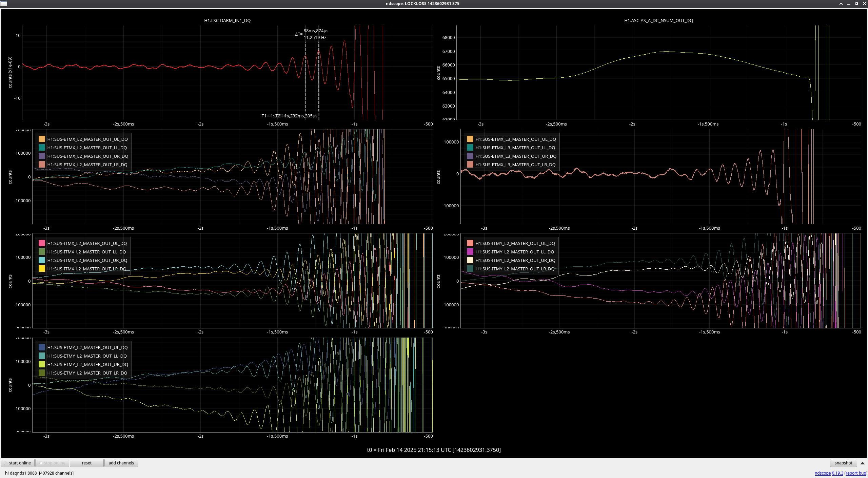Open the report bug link
The width and height of the screenshot is (868, 478).
pyautogui.click(x=856, y=473)
